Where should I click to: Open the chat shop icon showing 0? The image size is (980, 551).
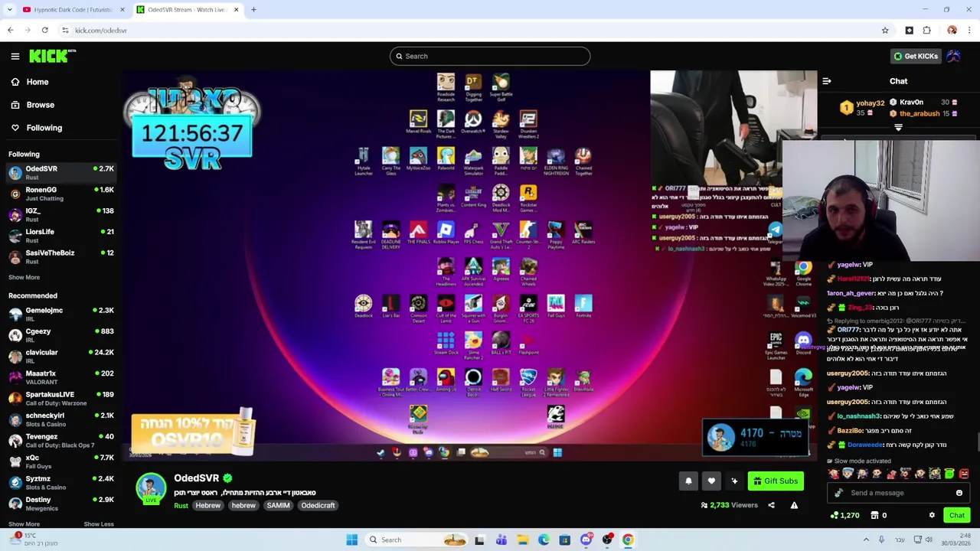[879, 515]
